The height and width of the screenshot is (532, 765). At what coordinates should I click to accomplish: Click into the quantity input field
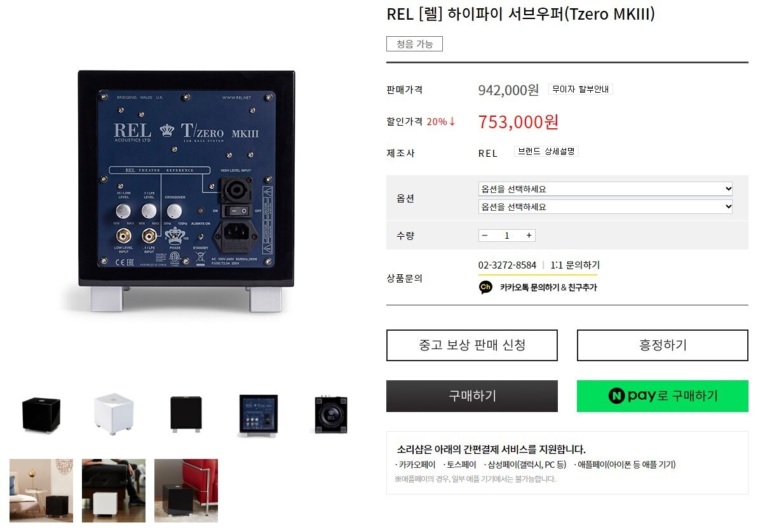(506, 236)
